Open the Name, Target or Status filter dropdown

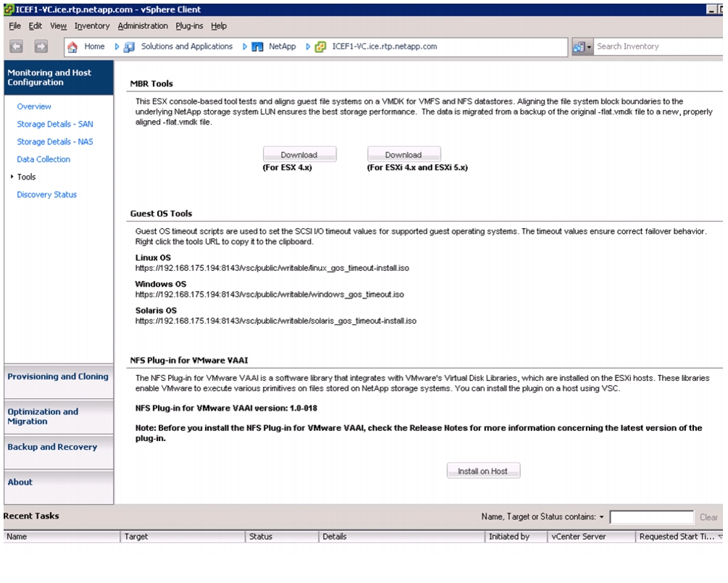[602, 516]
